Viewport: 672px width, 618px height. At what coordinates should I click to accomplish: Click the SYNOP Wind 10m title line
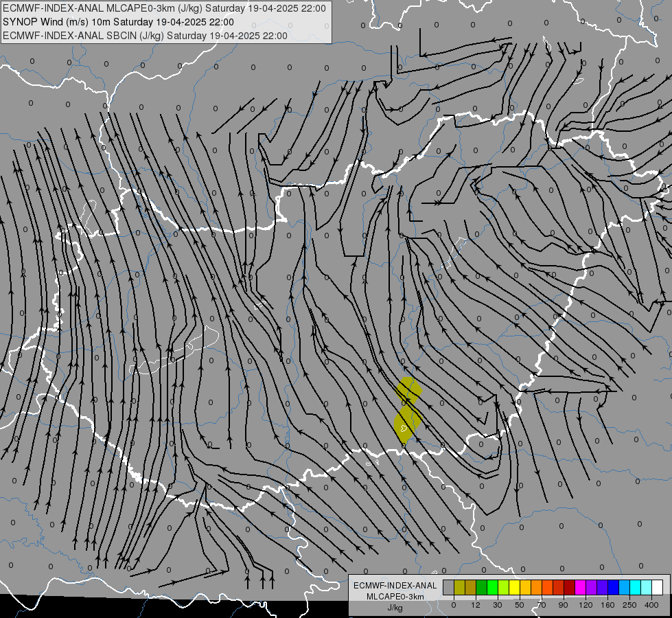click(118, 22)
